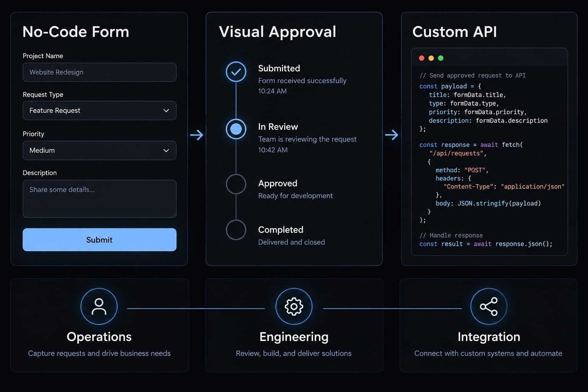Click the Submitted checkmark step icon
Viewport: 588px width, 392px height.
[x=236, y=72]
